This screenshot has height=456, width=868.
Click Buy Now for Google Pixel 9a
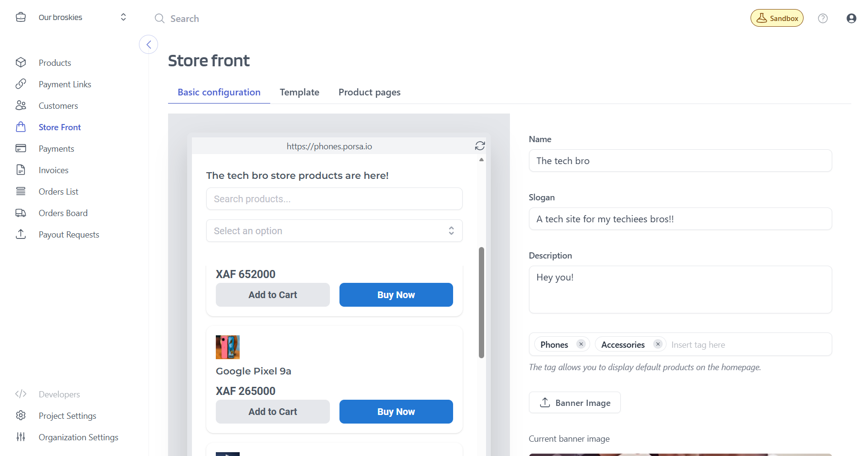pos(396,411)
